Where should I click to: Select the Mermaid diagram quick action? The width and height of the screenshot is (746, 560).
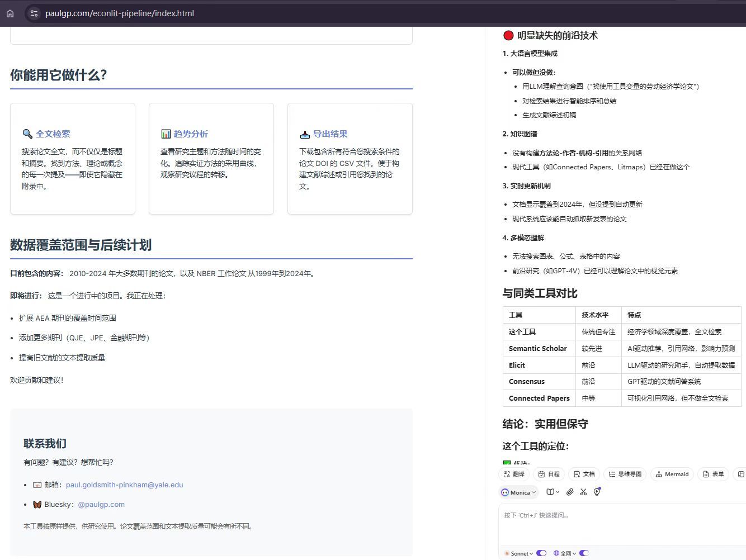672,474
